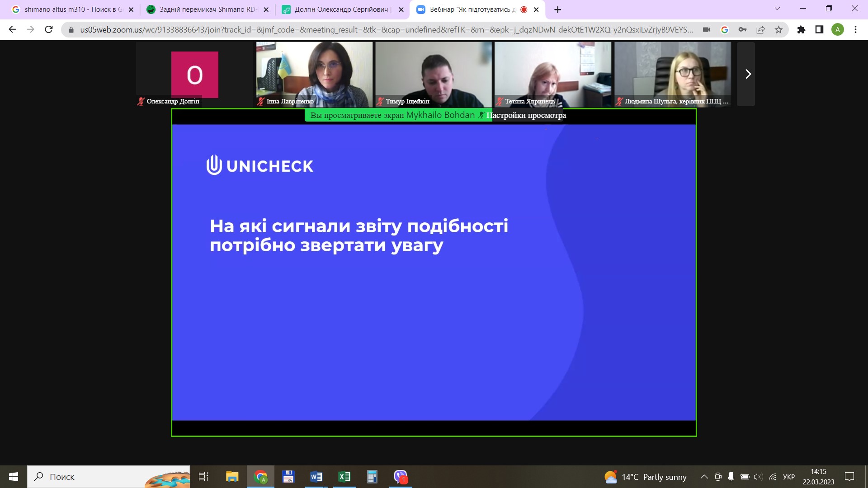Bookmark this page with the star
Image resolution: width=868 pixels, height=488 pixels.
coord(778,30)
